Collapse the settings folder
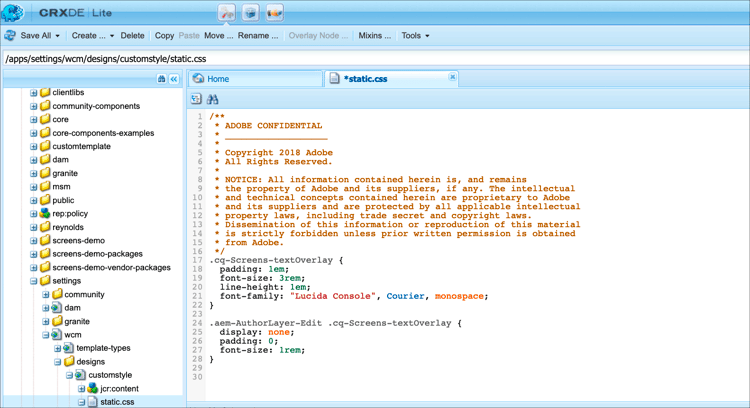750x408 pixels. tap(33, 281)
